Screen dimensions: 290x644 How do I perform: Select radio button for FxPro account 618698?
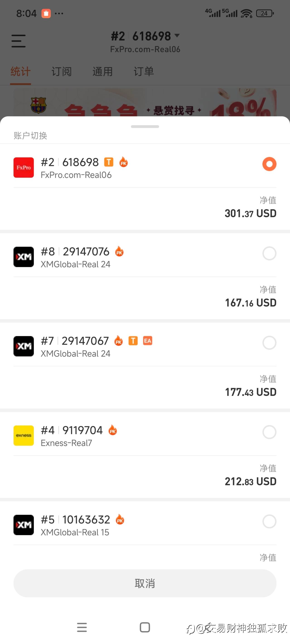269,164
